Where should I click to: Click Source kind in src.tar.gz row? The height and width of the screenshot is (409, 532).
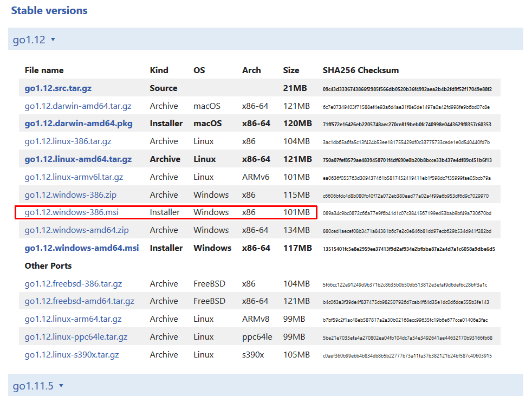click(164, 88)
